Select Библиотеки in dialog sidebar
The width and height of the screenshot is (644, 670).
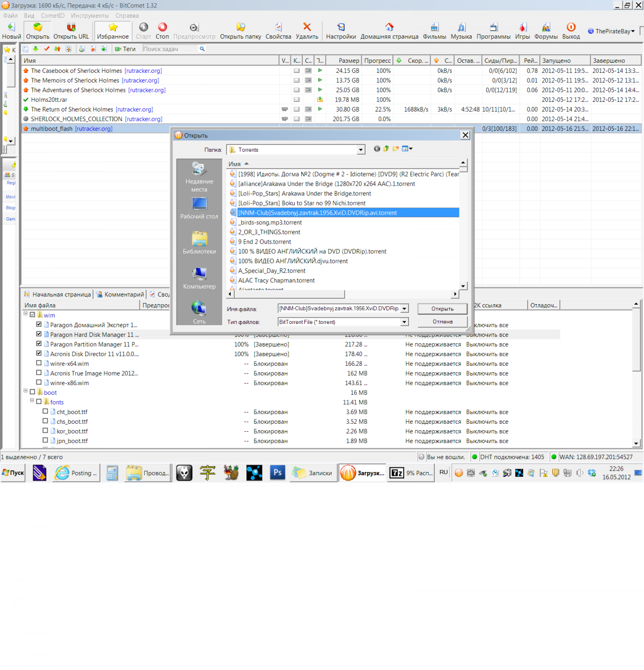199,243
